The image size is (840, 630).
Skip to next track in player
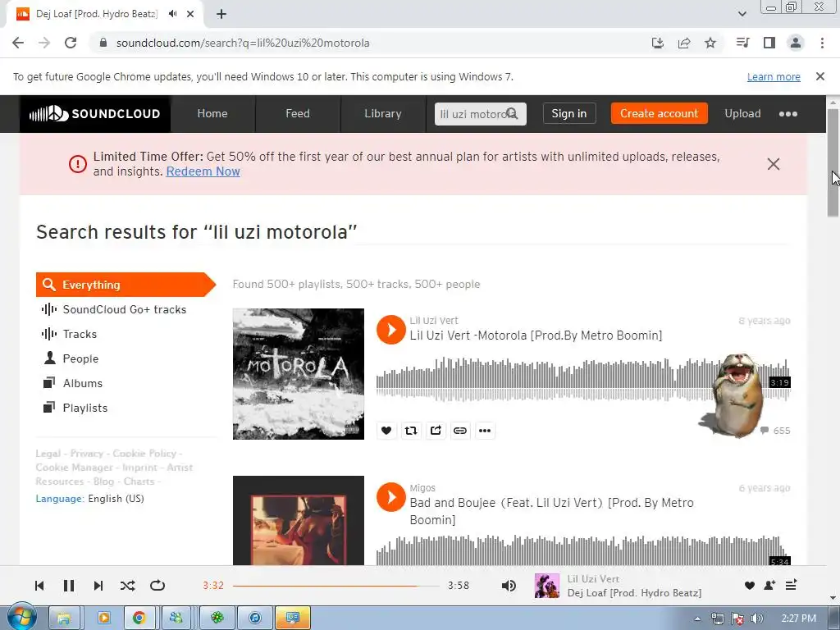98,586
